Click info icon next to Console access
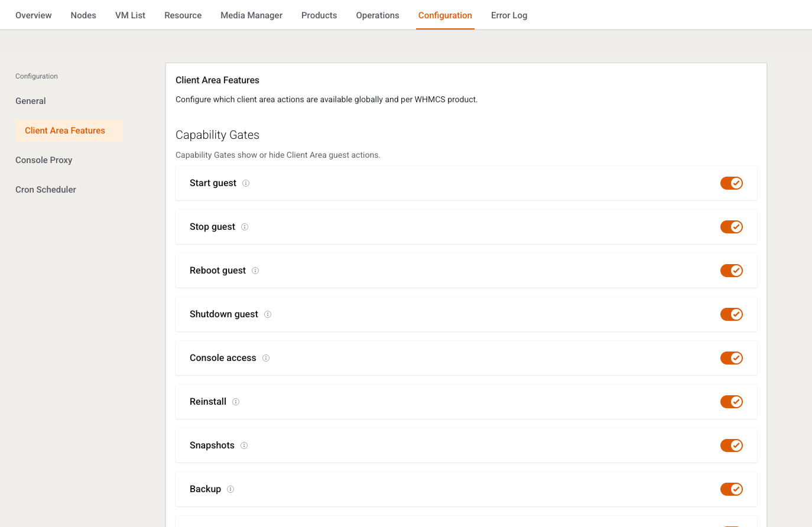The height and width of the screenshot is (527, 812). pos(266,358)
